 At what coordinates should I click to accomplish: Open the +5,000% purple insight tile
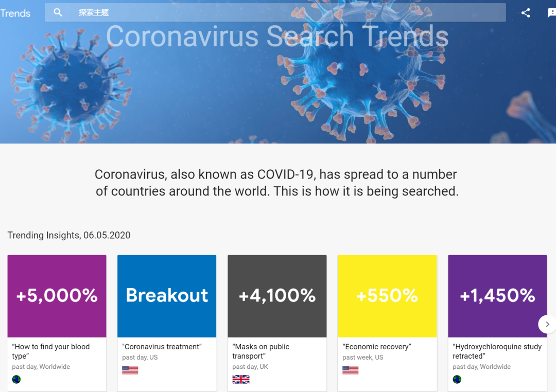pos(57,296)
